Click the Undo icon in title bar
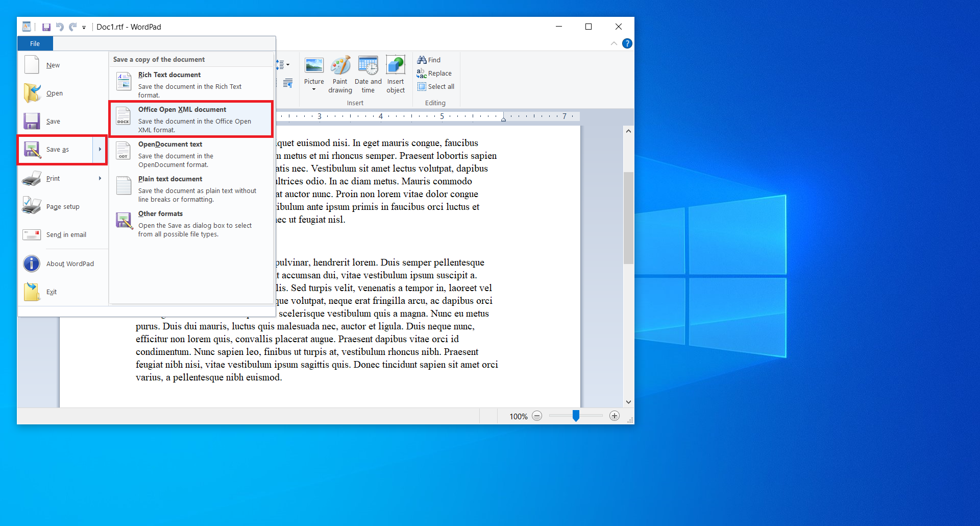 point(60,27)
